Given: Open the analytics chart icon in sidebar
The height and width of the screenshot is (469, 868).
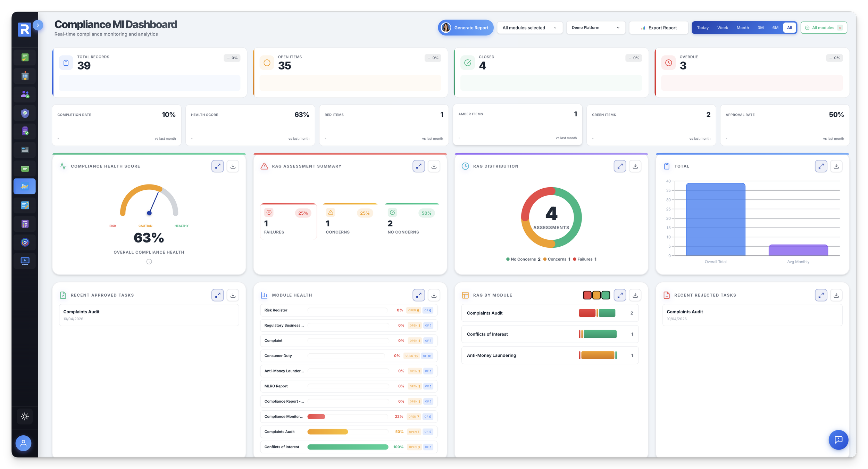Looking at the screenshot, I should (24, 186).
